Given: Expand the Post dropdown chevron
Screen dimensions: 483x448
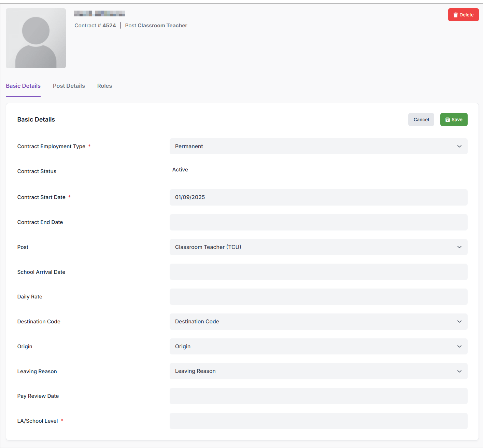Looking at the screenshot, I should point(459,247).
